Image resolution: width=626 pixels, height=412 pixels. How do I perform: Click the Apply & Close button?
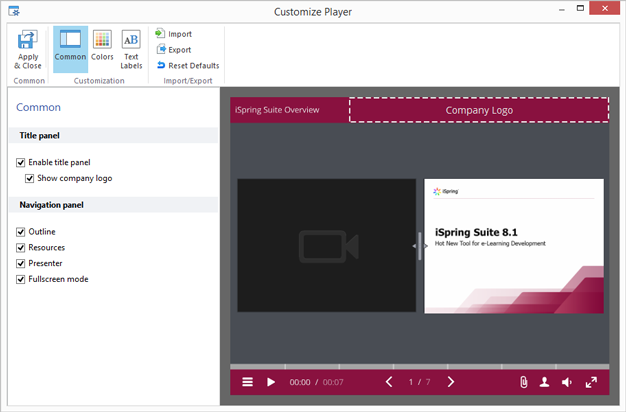coord(28,50)
